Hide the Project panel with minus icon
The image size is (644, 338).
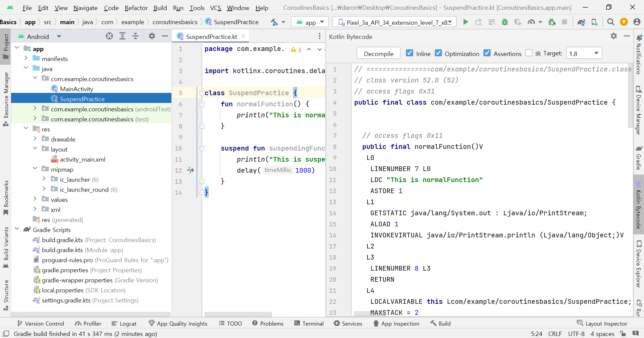point(165,36)
